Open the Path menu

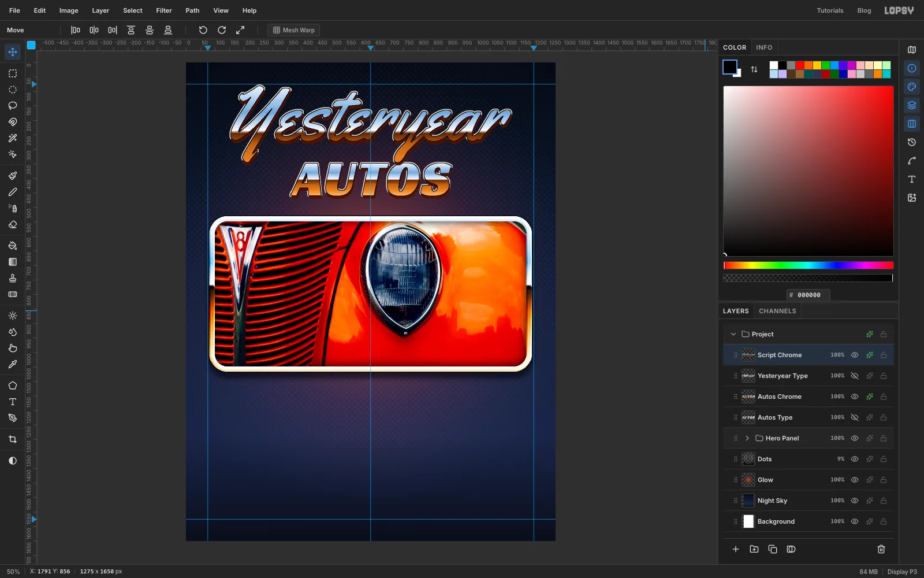click(x=192, y=10)
